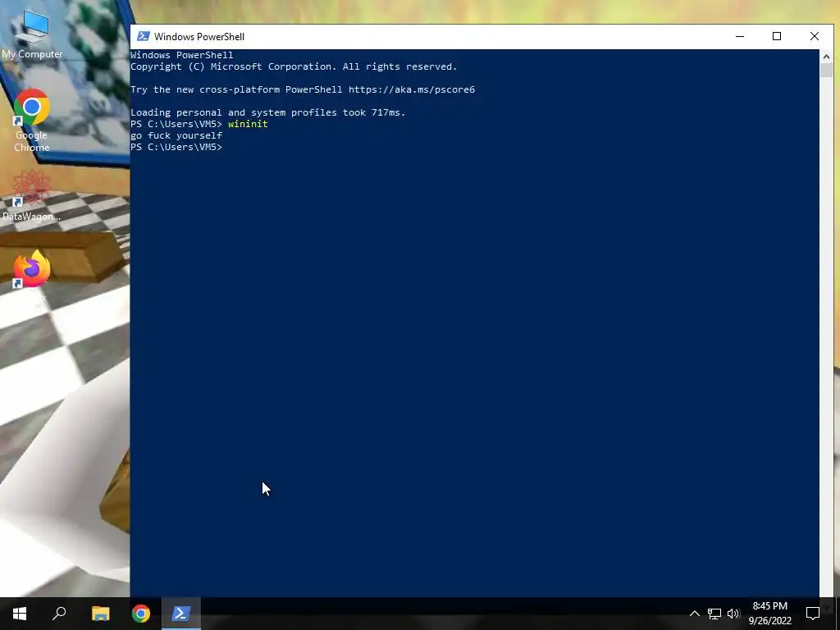Open the clock showing 8:45 PM

coord(769,614)
